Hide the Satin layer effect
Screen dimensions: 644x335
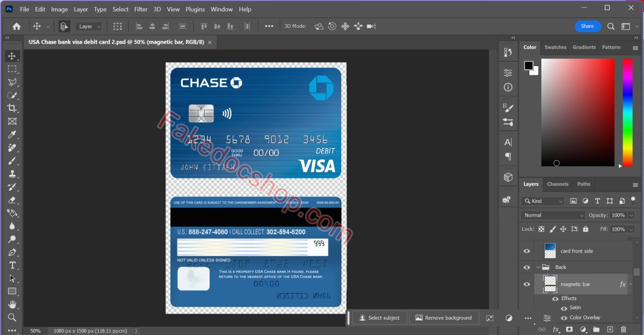[x=564, y=308]
